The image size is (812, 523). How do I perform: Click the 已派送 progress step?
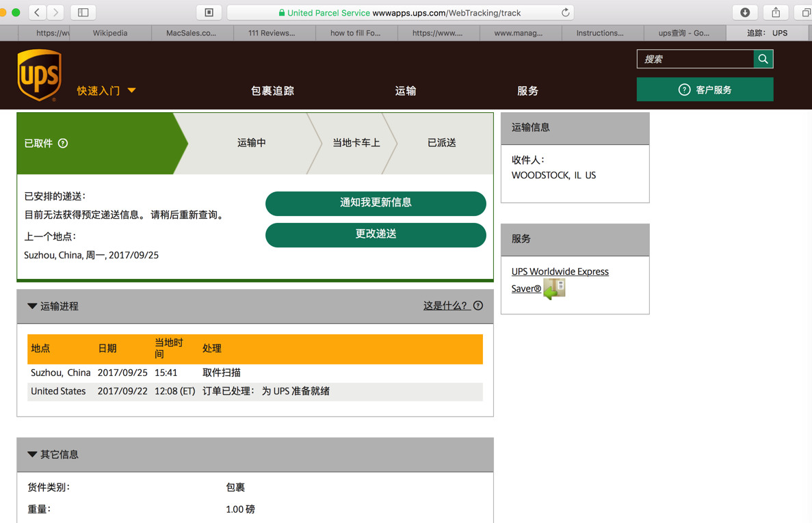tap(442, 143)
